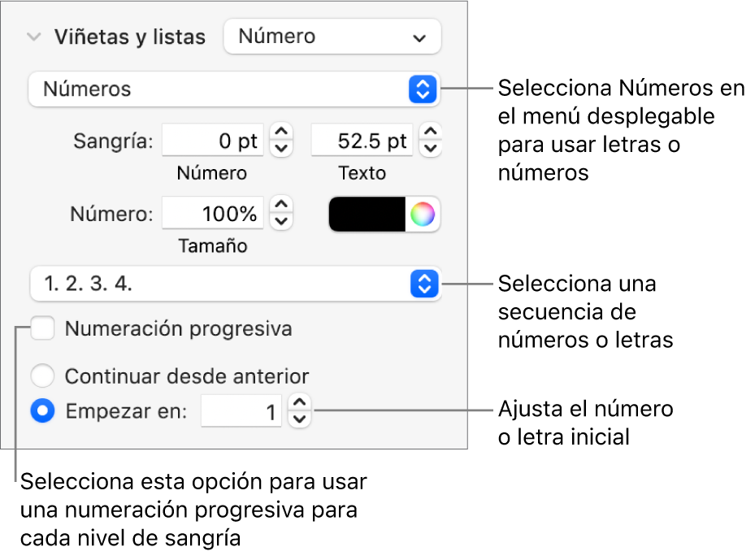Open the Números bullet type pop-up menu
This screenshot has height=560, width=755.
[234, 89]
